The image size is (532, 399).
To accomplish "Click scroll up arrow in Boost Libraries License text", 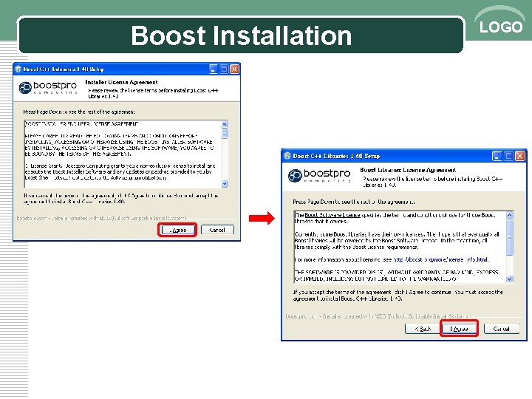I will [510, 215].
